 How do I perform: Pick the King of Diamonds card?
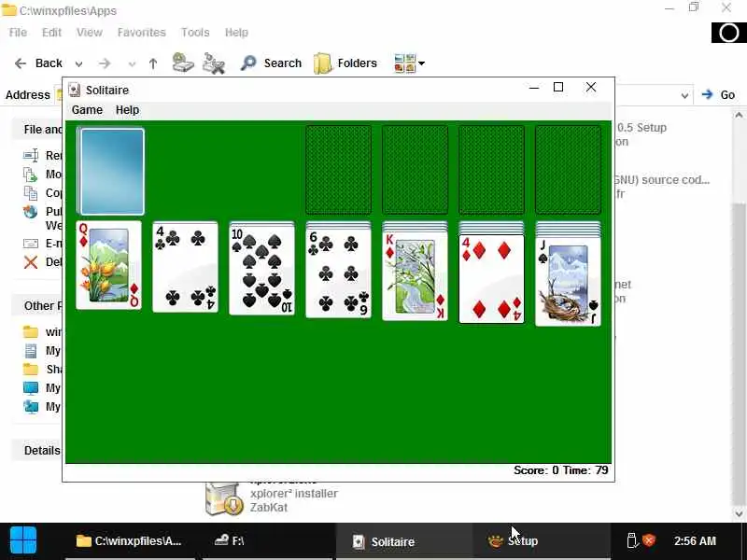415,276
